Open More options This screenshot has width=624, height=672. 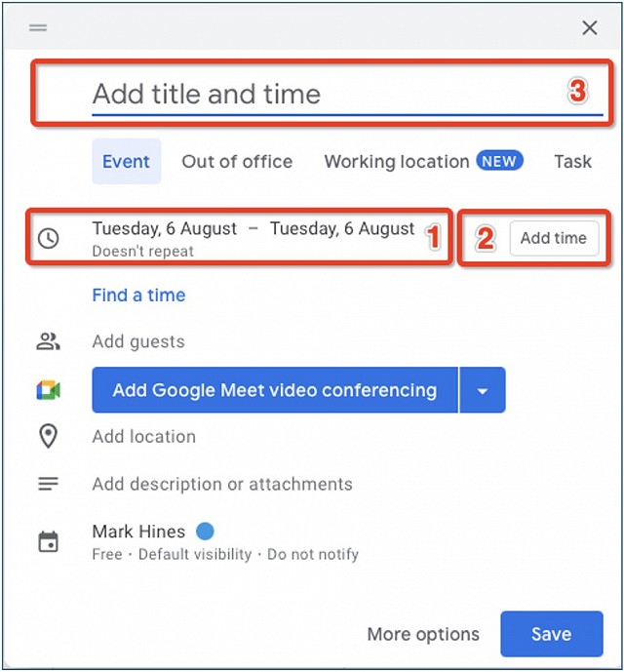423,634
